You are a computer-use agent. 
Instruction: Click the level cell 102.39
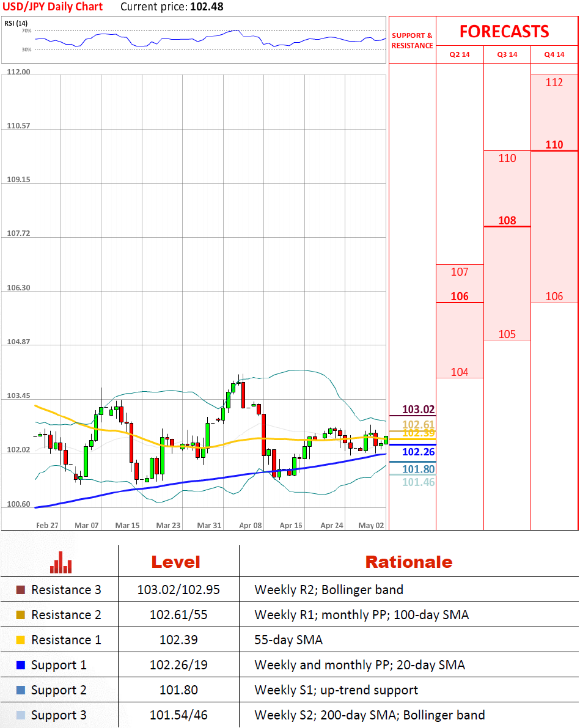coord(178,640)
